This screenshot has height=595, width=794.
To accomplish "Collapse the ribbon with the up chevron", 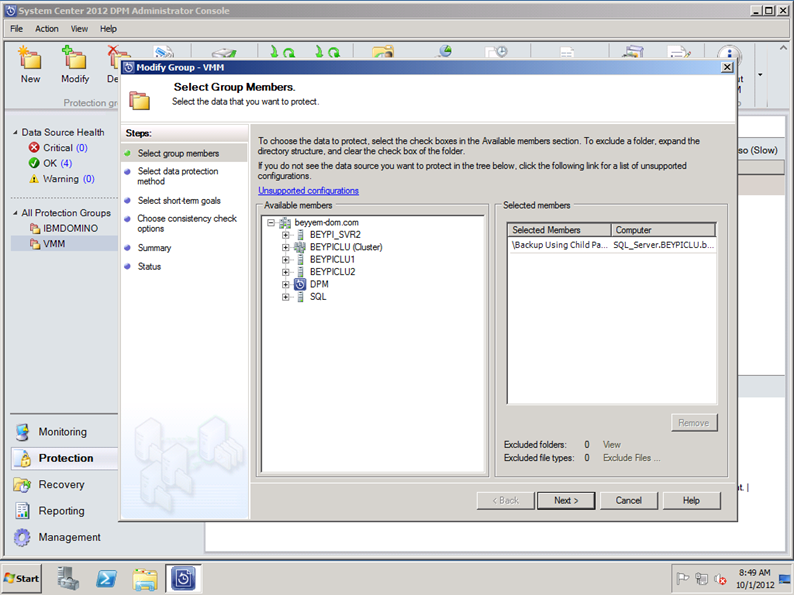I will click(x=783, y=48).
